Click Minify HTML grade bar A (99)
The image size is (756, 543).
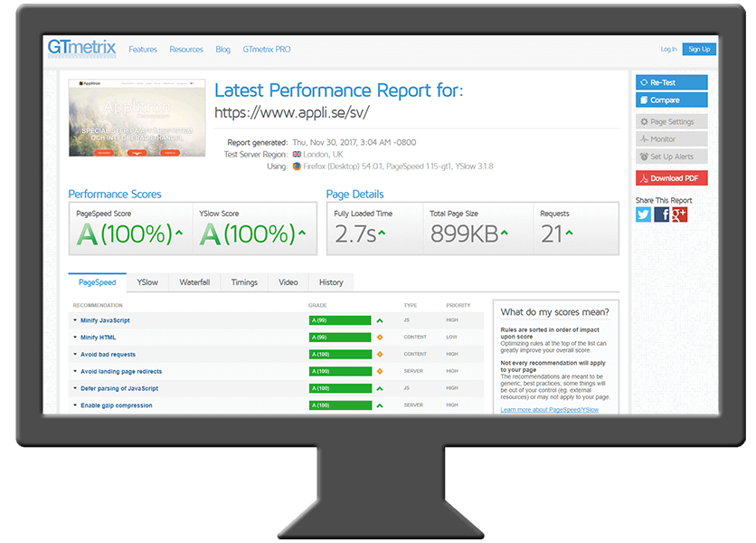tap(340, 338)
